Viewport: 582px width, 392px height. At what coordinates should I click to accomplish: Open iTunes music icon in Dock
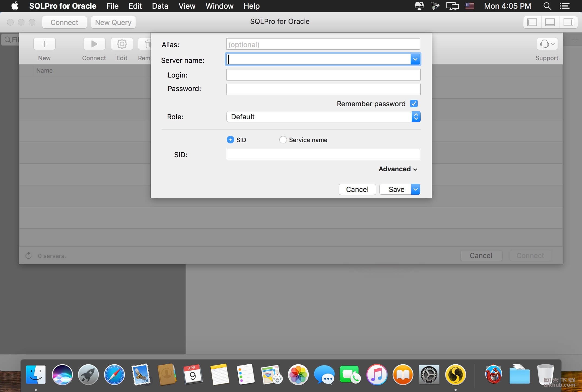[377, 375]
